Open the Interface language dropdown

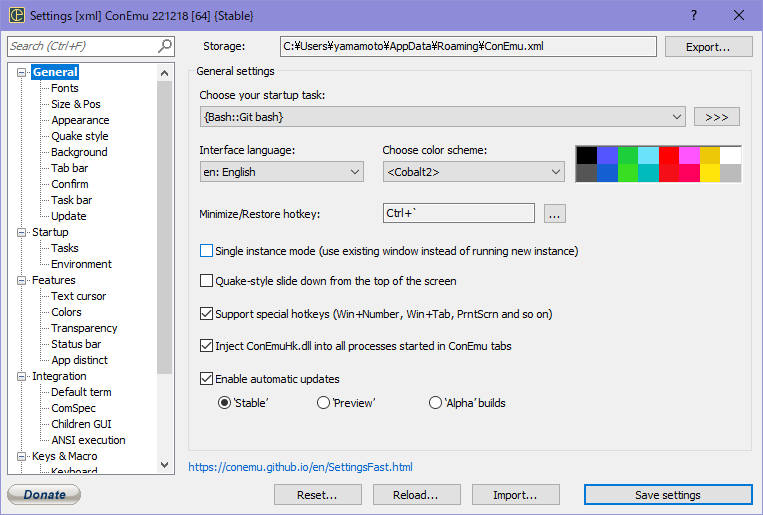click(x=282, y=172)
